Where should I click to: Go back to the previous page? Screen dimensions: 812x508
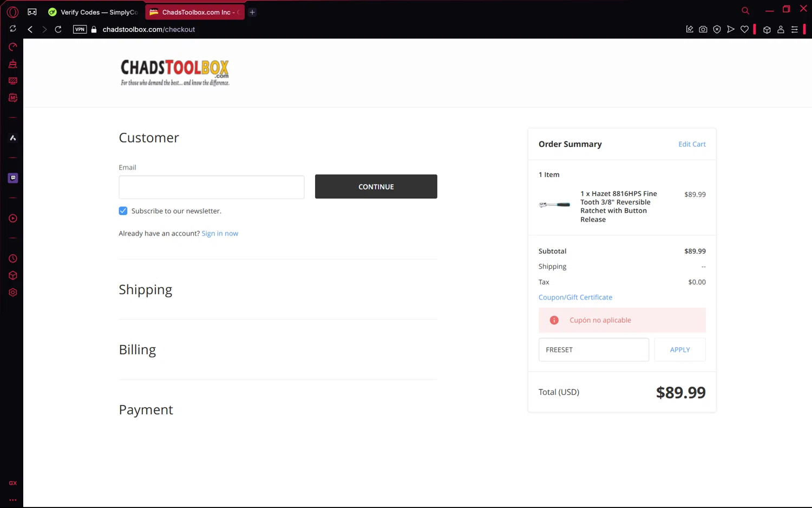tap(30, 29)
